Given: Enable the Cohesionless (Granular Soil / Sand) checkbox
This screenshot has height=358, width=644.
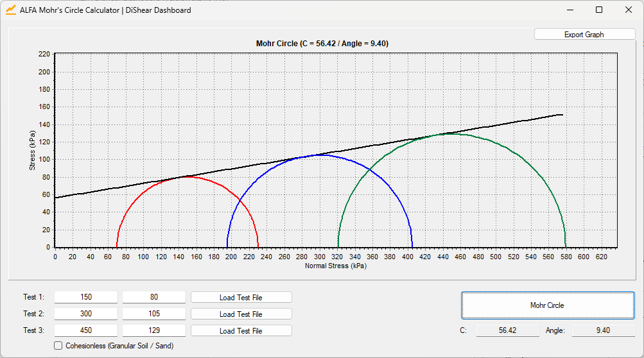Looking at the screenshot, I should tap(58, 346).
